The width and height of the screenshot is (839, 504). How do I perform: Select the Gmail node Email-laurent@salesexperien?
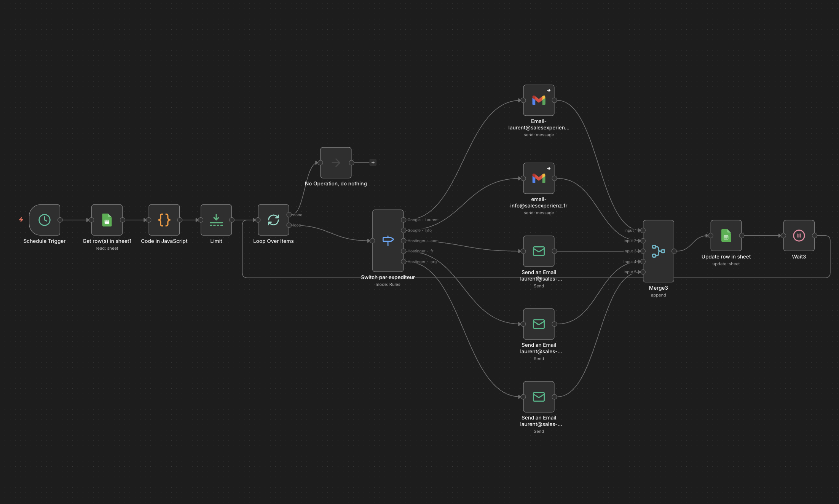tap(539, 100)
